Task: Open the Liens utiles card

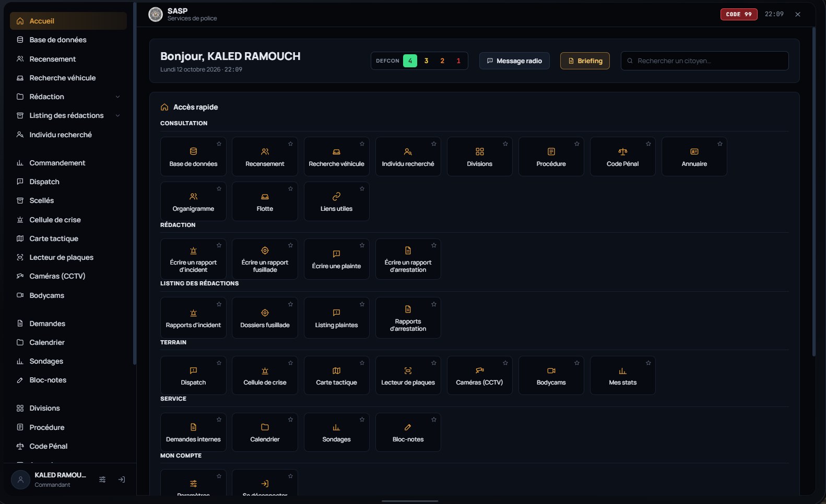Action: click(x=336, y=201)
